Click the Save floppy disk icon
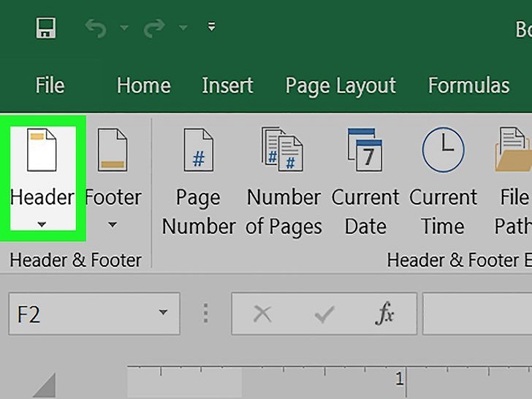This screenshot has width=532, height=399. (x=46, y=28)
